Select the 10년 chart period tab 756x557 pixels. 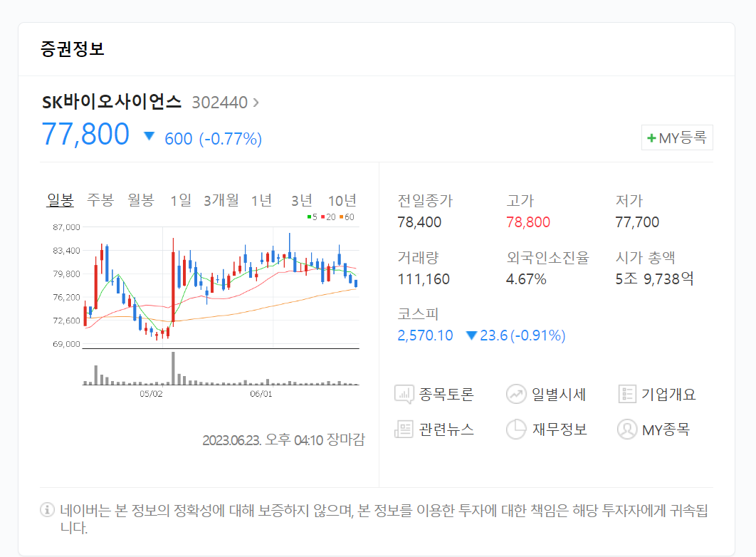coord(342,200)
